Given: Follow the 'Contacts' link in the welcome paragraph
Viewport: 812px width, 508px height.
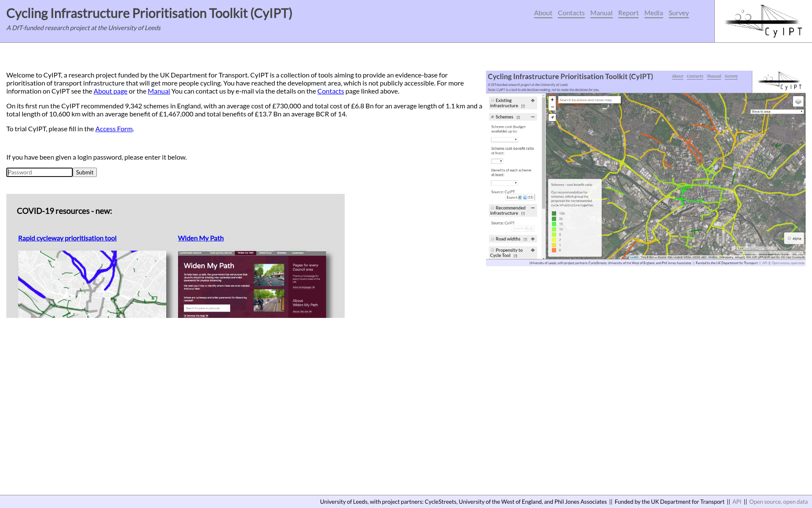Looking at the screenshot, I should pyautogui.click(x=330, y=91).
